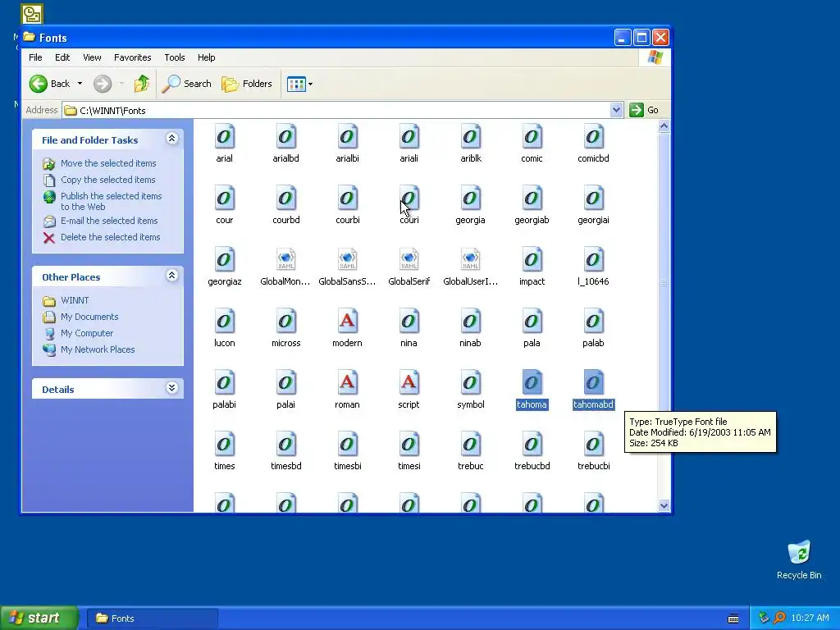
Task: Select the times font icon
Action: [225, 445]
